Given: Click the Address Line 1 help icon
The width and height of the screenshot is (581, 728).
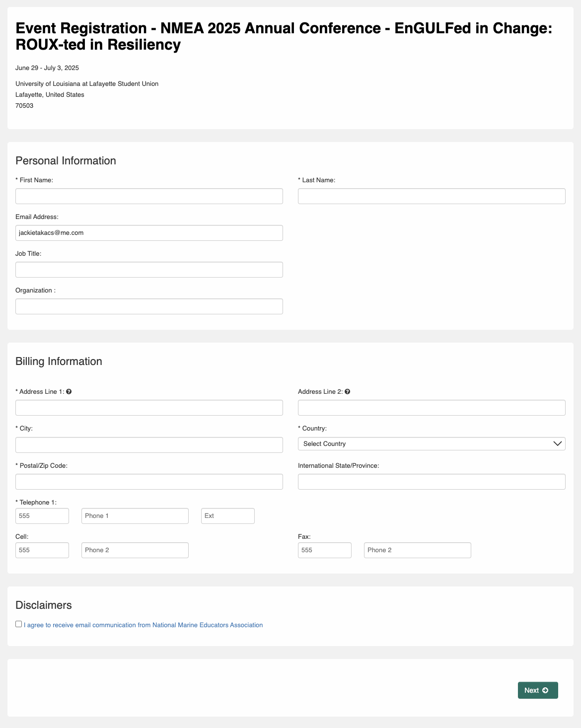Looking at the screenshot, I should tap(69, 392).
